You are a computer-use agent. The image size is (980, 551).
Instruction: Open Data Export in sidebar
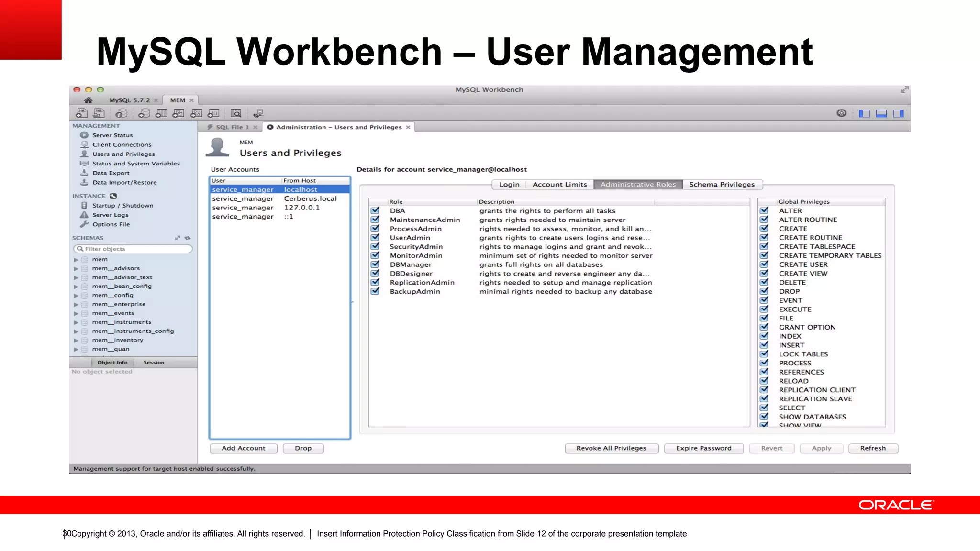tap(111, 173)
